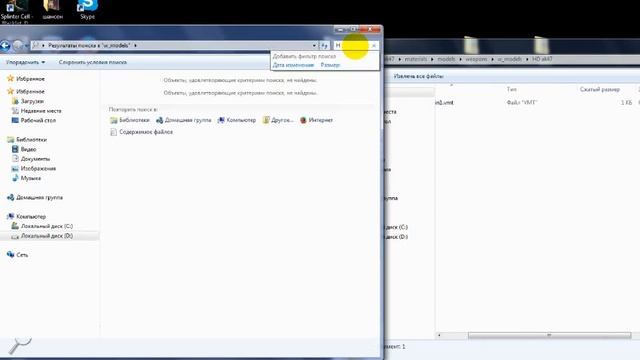Select the materials breadcrumb in the back window
The image size is (640, 360).
tap(415, 59)
